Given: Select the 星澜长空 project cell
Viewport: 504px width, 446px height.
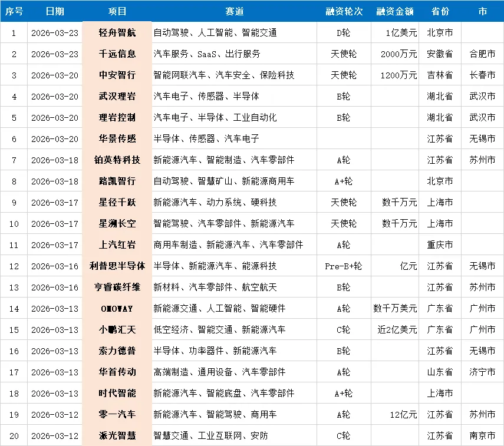Looking at the screenshot, I should (117, 223).
